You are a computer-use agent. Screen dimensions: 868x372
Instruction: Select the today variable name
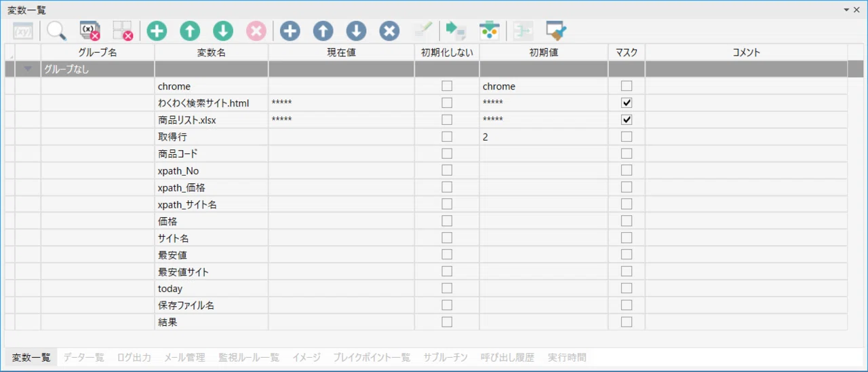[170, 289]
